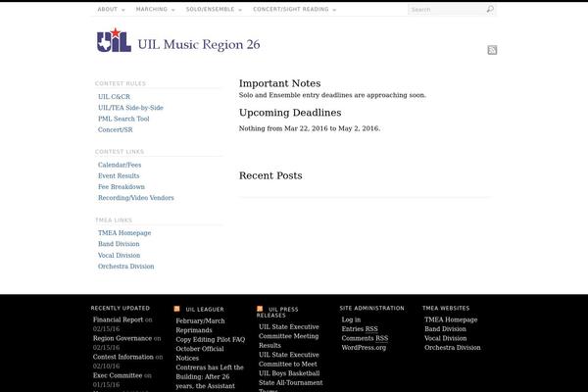Open footer Orchestra Division link
The width and height of the screenshot is (588, 392).
(452, 347)
